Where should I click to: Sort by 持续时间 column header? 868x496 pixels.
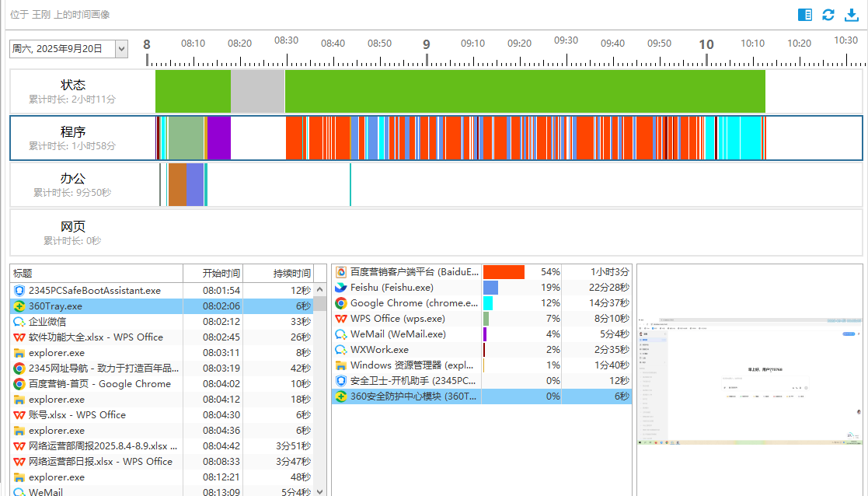pos(278,273)
